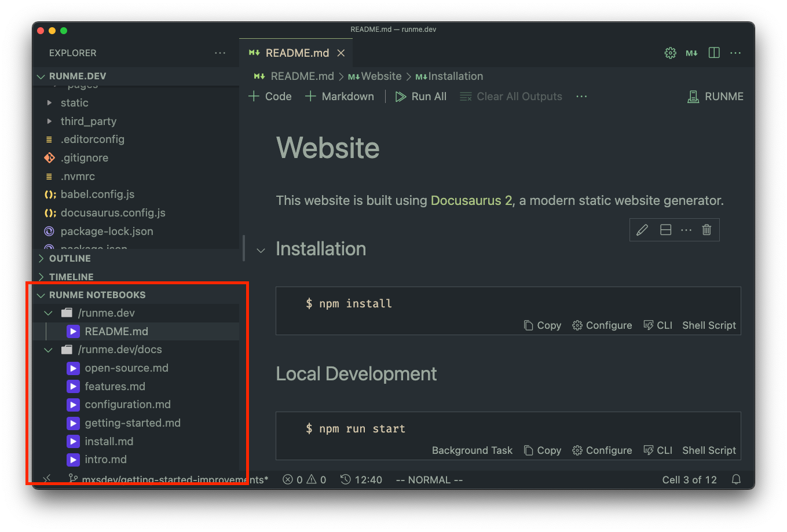Image resolution: width=787 pixels, height=532 pixels.
Task: Click the 12:40 clock status item
Action: pyautogui.click(x=361, y=479)
